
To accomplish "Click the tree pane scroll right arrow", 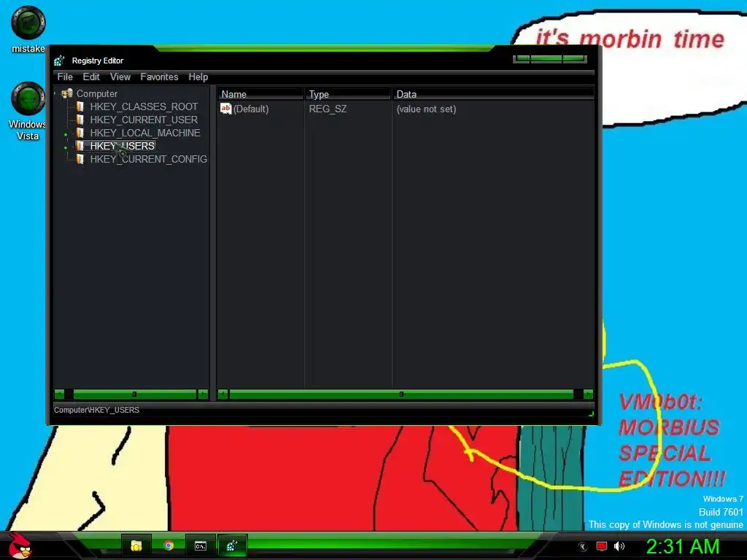I will pyautogui.click(x=204, y=394).
